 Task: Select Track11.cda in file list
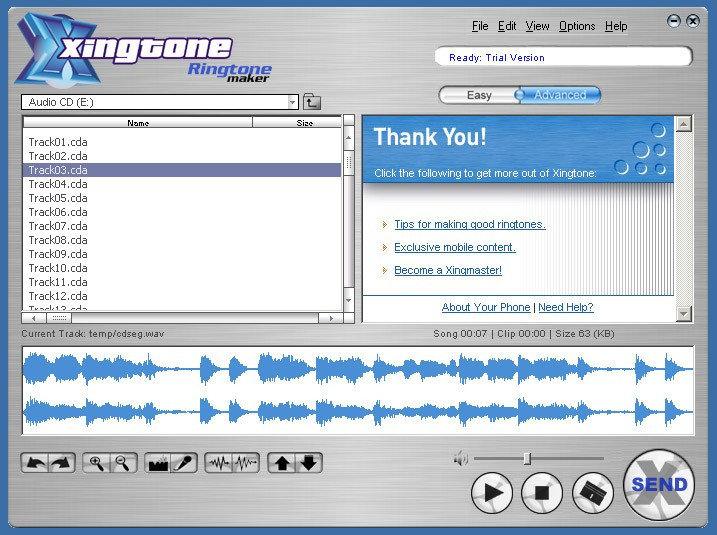pos(182,282)
